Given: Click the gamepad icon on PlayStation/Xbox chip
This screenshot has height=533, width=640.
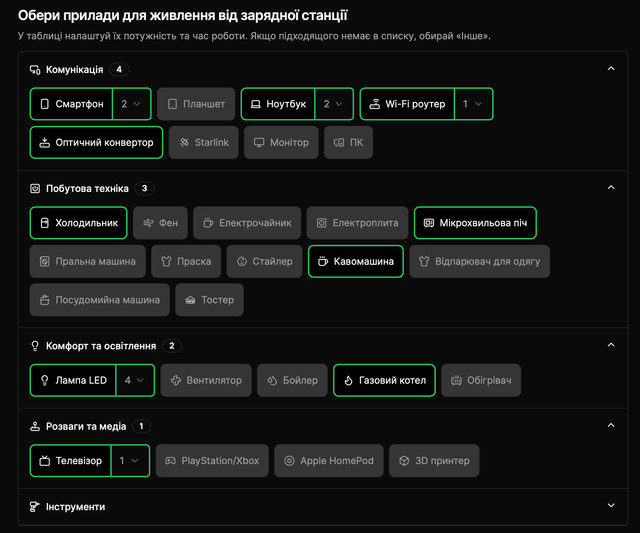Looking at the screenshot, I should 170,461.
